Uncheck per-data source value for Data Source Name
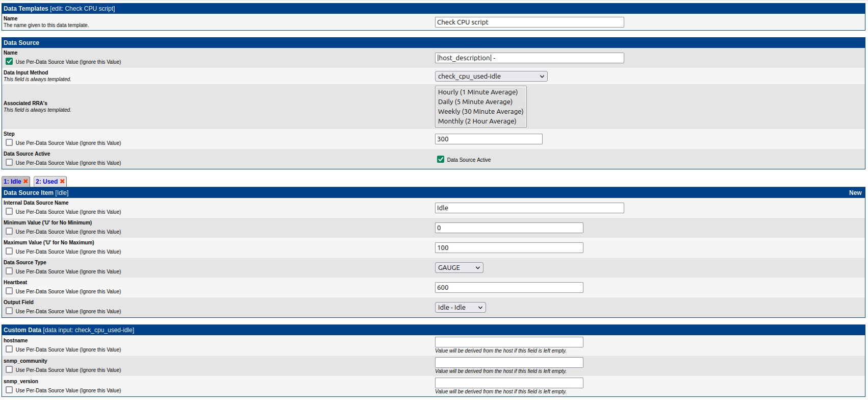This screenshot has height=400, width=868. click(9, 61)
